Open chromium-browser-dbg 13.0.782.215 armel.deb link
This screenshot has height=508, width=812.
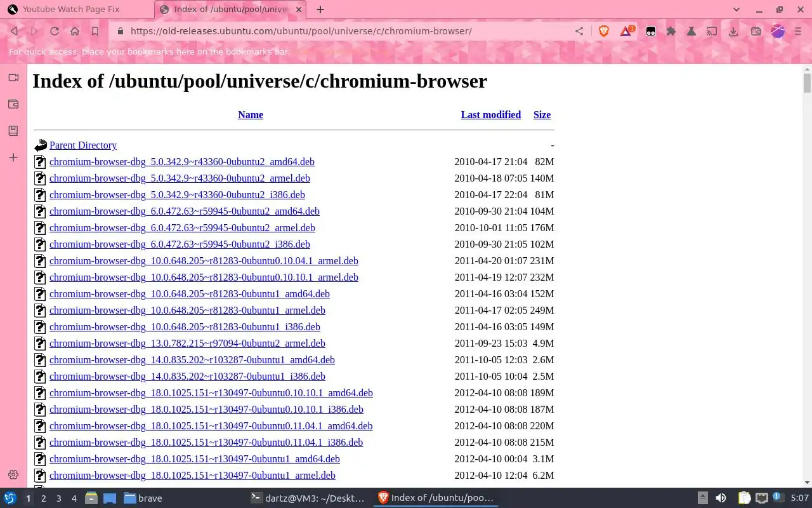187,344
